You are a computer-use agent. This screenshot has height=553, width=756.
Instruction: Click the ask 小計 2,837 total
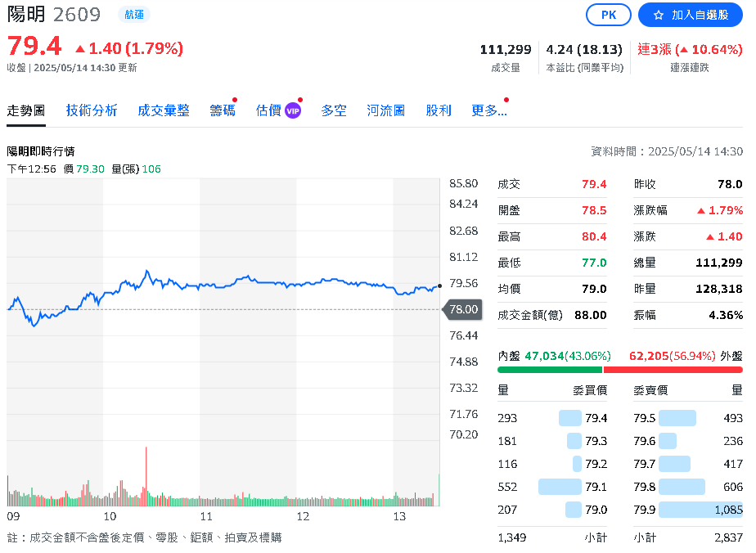pos(728,537)
